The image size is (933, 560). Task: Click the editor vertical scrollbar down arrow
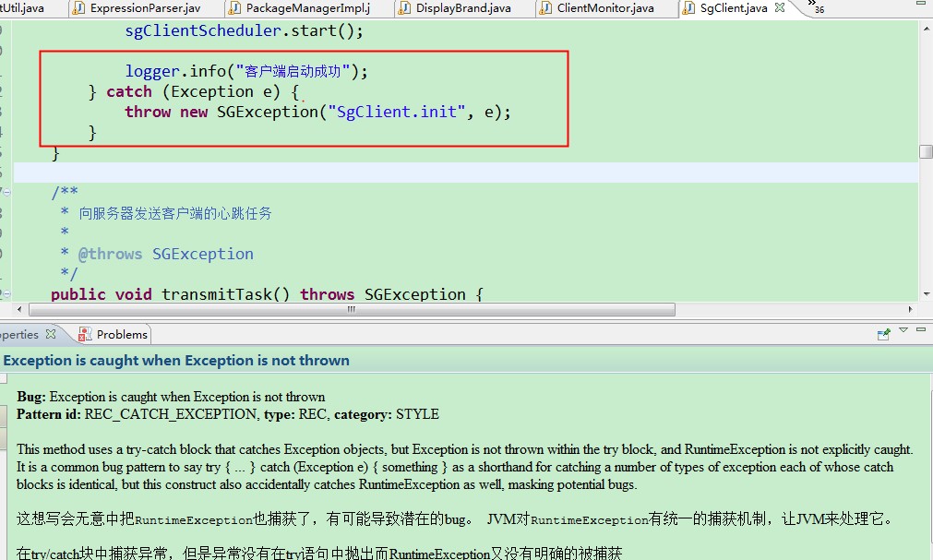[926, 294]
